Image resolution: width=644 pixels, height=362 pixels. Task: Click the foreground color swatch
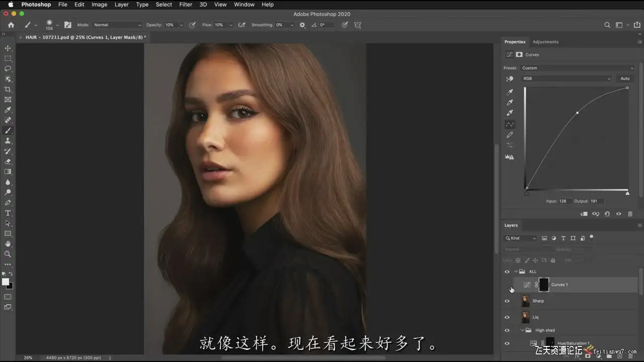coord(6,282)
